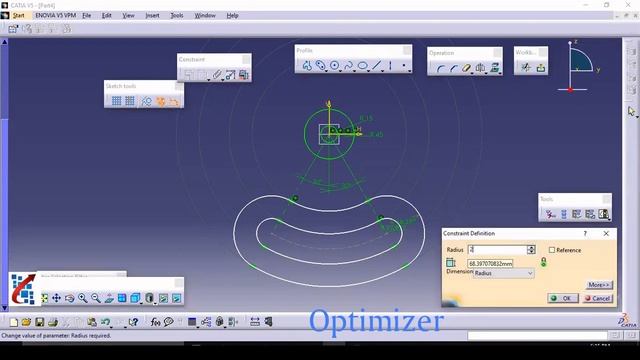The width and height of the screenshot is (640, 360).
Task: Toggle the Grid display in Sketch tools
Action: [116, 101]
